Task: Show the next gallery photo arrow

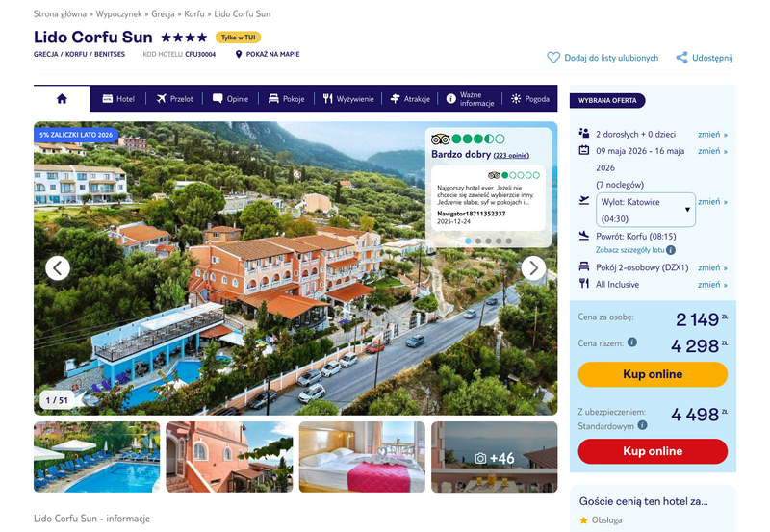Action: (533, 268)
